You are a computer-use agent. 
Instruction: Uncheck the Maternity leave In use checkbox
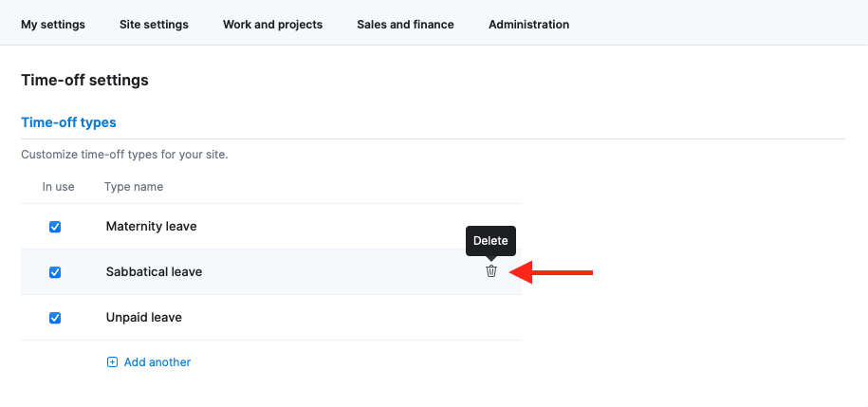[x=55, y=227]
